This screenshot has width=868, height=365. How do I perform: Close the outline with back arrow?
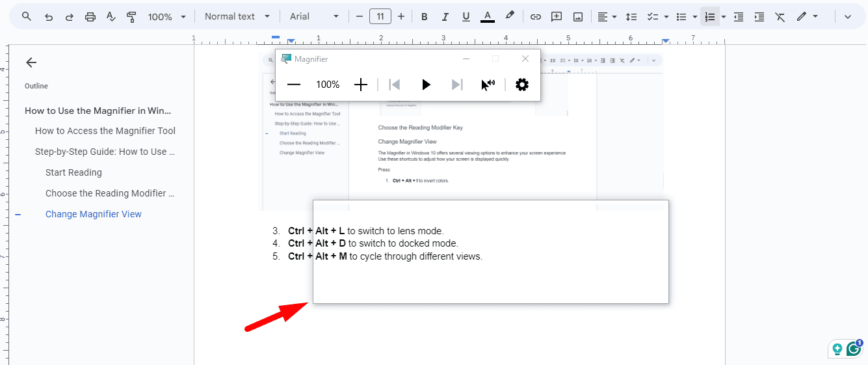click(x=31, y=62)
